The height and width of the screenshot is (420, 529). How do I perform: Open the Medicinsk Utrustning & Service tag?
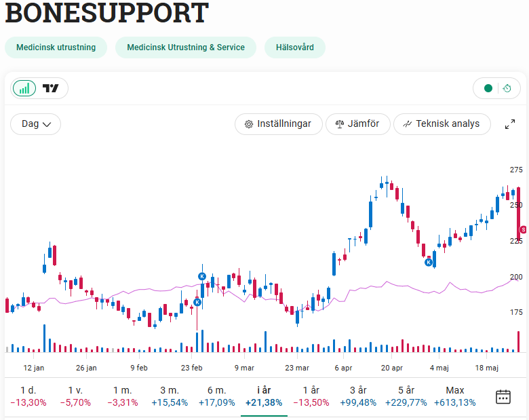click(186, 47)
